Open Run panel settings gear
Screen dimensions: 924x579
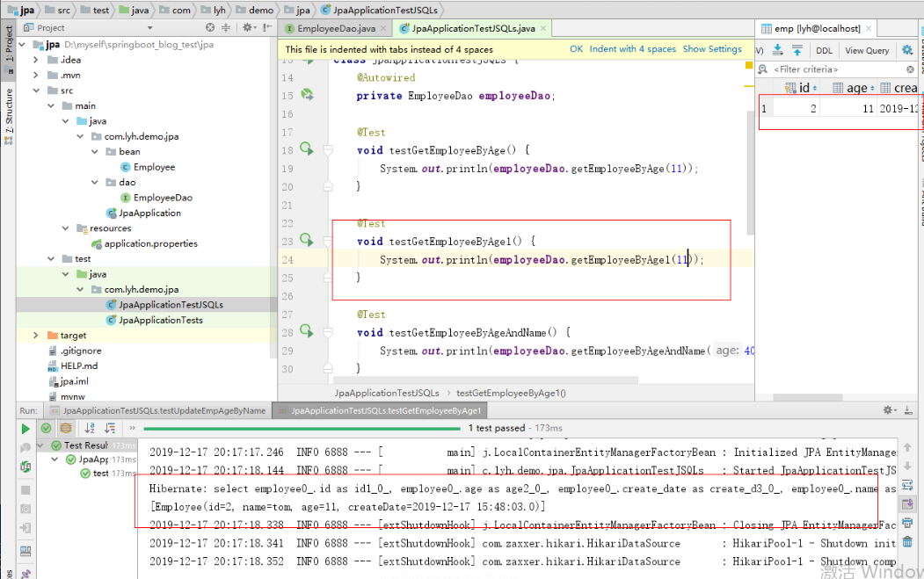889,410
